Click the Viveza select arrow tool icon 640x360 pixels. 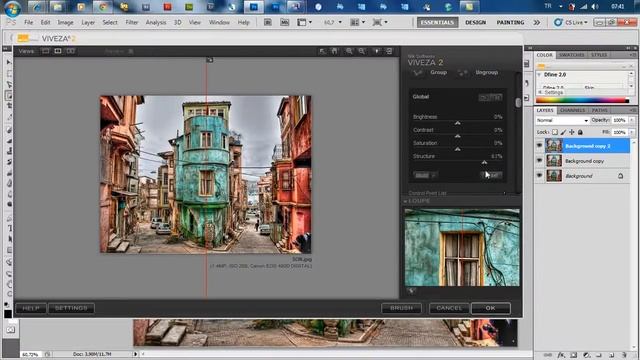pyautogui.click(x=322, y=51)
